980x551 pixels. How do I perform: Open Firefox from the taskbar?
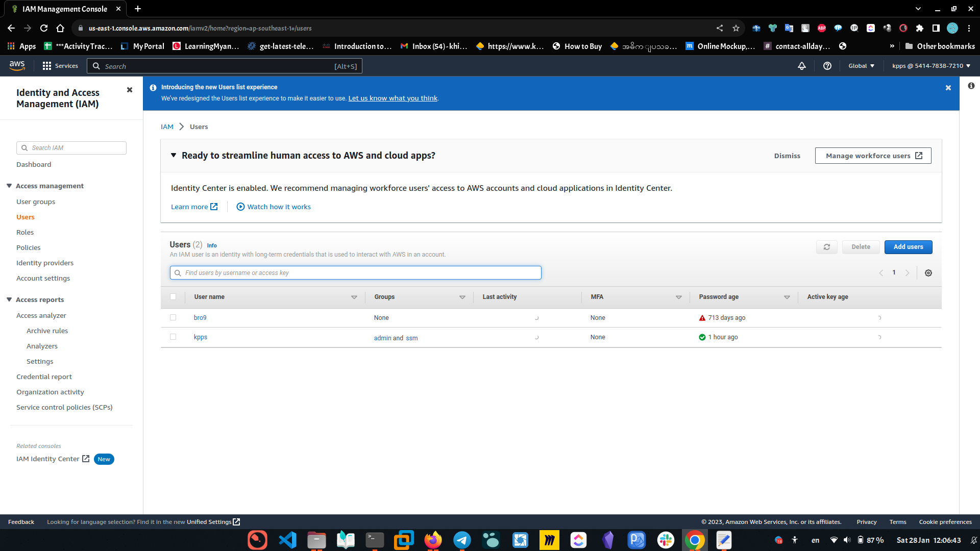pyautogui.click(x=433, y=540)
